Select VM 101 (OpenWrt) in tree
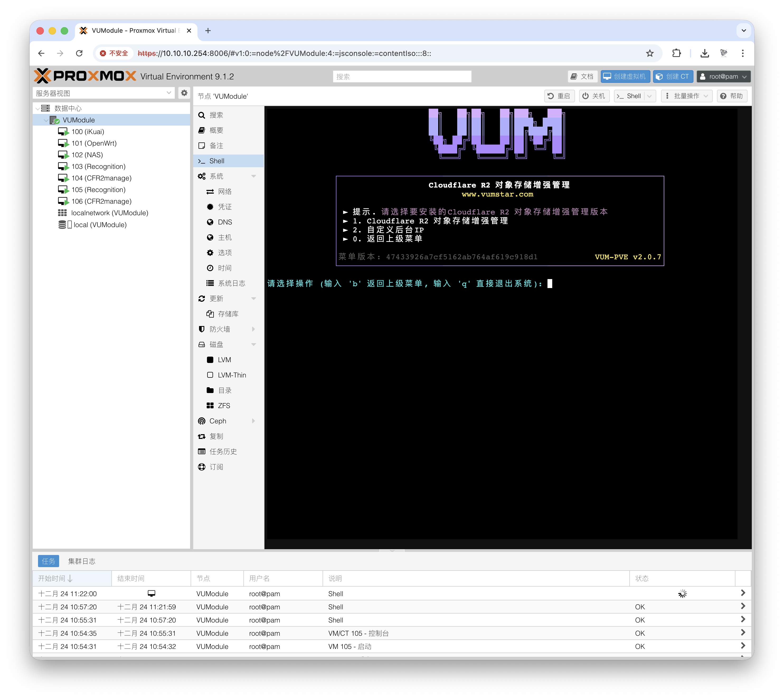The image size is (784, 699). (95, 143)
